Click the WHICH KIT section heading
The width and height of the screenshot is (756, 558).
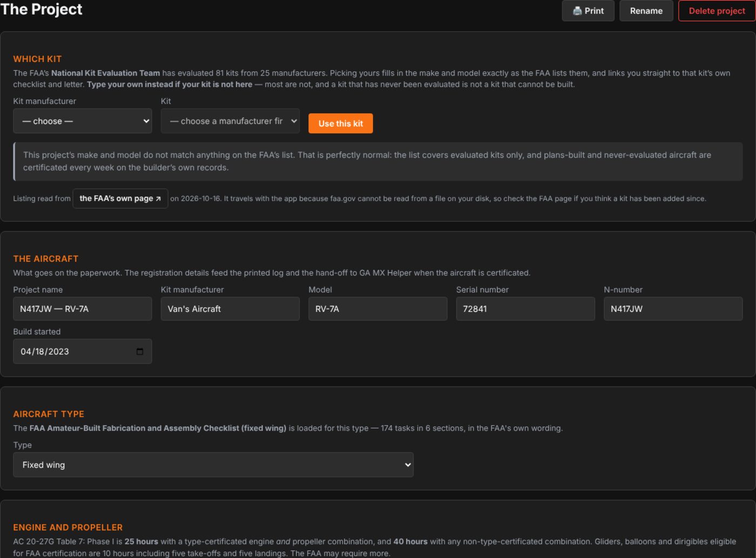[37, 59]
